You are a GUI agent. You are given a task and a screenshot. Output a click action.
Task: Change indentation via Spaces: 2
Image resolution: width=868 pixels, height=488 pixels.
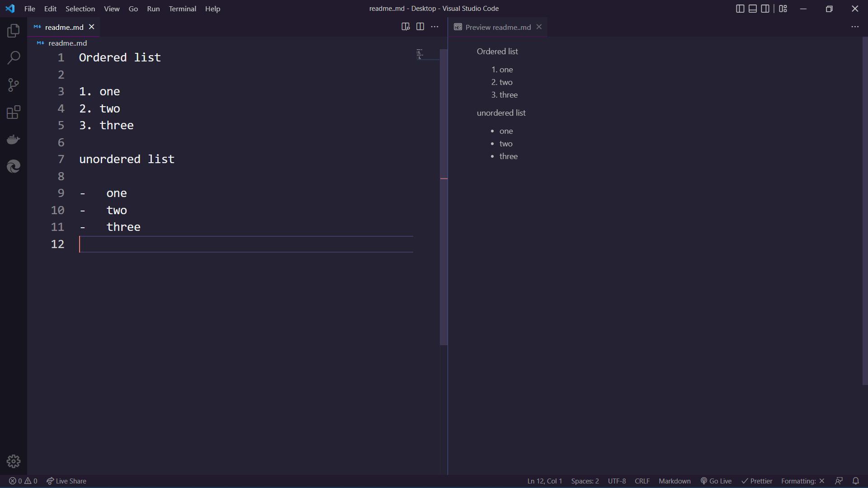585,481
